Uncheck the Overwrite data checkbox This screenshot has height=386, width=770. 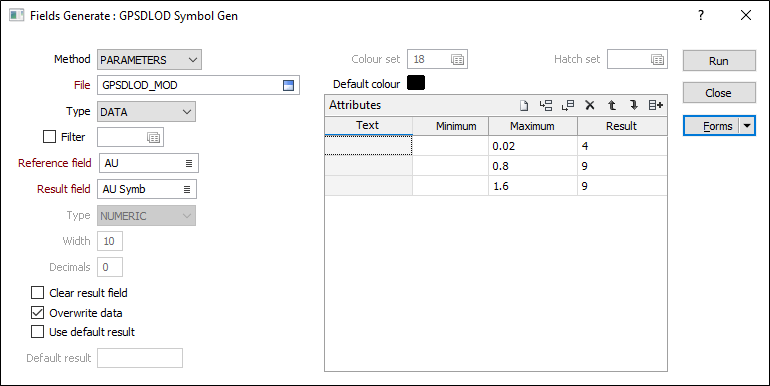point(37,312)
